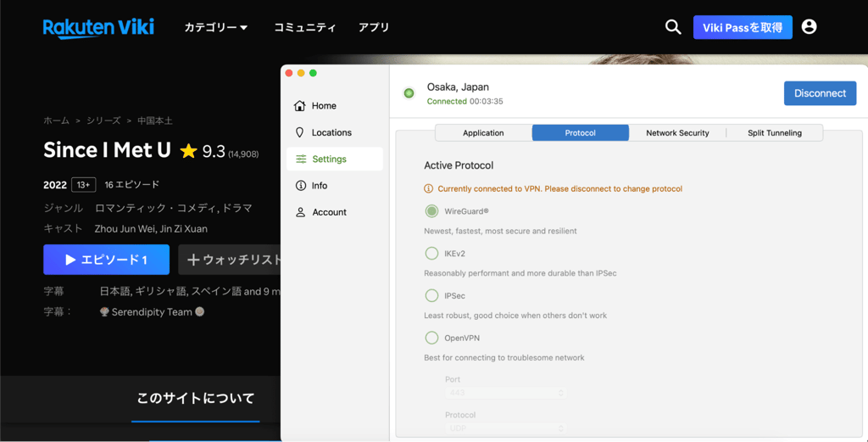Open Settings in the VPN sidebar
This screenshot has height=442, width=868.
tap(334, 159)
